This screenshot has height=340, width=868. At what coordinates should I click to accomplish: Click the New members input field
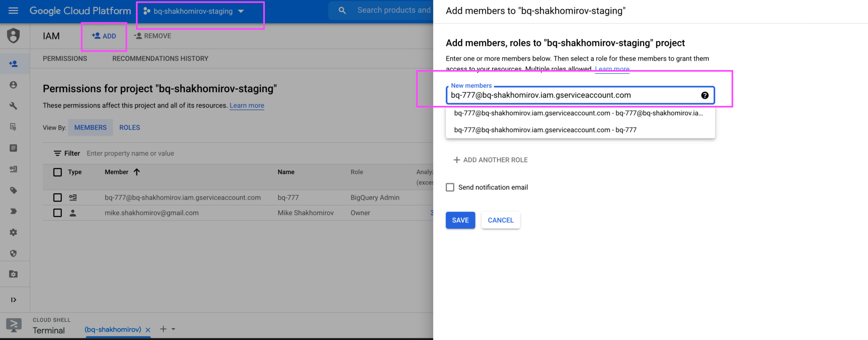[x=572, y=95]
